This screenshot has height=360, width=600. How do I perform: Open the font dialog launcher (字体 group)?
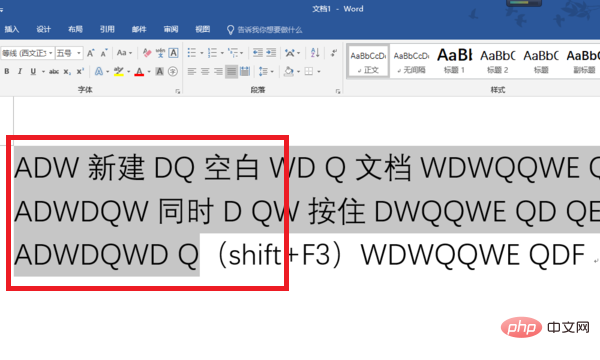tap(178, 91)
